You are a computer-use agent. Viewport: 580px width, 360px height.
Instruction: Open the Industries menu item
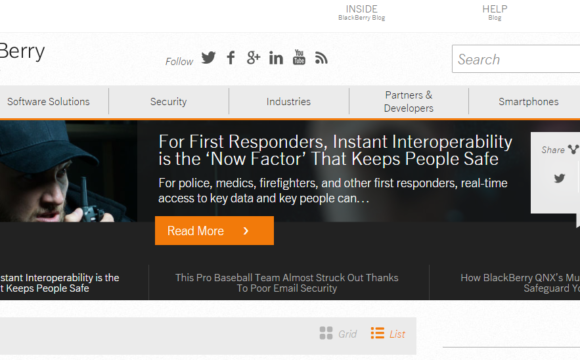click(x=289, y=101)
